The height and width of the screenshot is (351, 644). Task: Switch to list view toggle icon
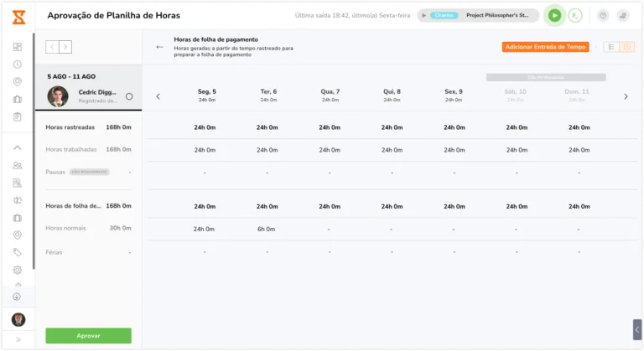click(611, 47)
